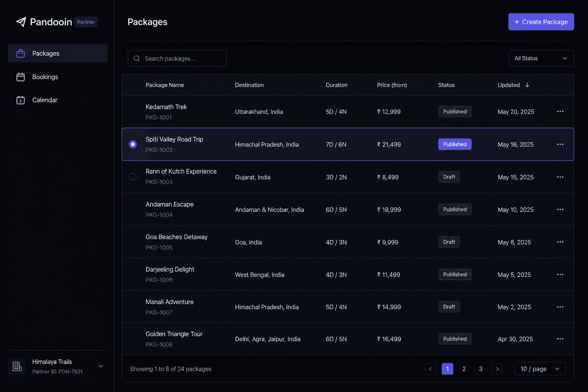The image size is (588, 392).
Task: Open actions menu for Rann of Kutch Experience
Action: pyautogui.click(x=560, y=177)
